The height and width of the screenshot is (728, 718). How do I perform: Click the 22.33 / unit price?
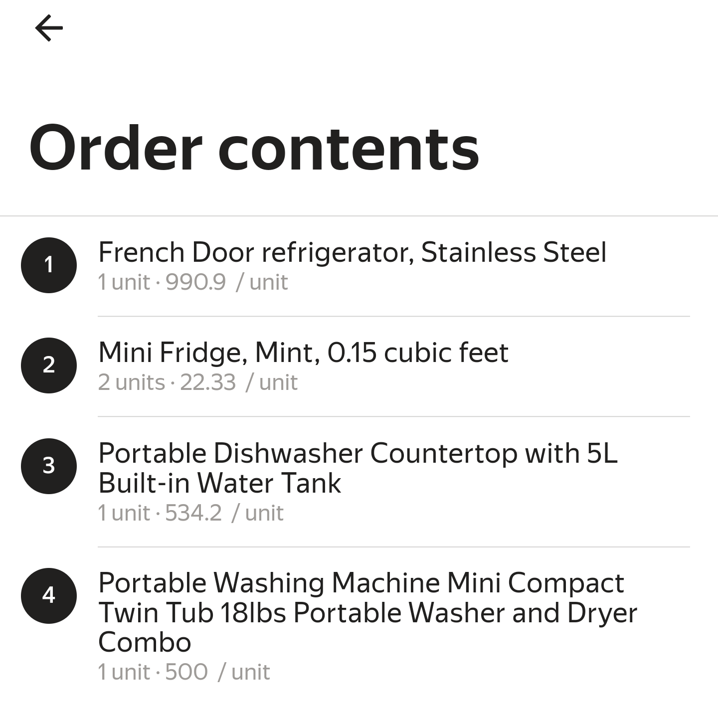click(x=239, y=383)
